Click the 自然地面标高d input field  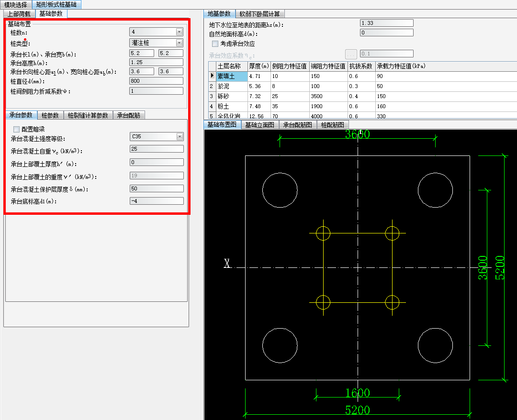(x=386, y=33)
